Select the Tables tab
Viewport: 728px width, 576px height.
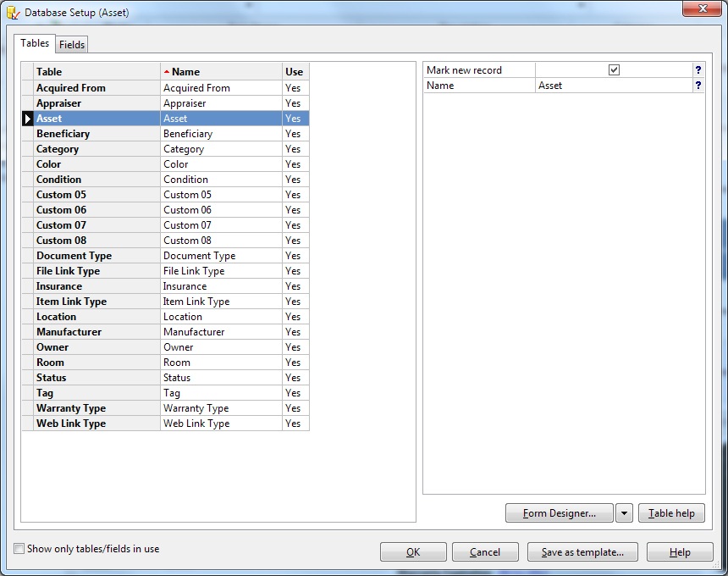point(34,43)
